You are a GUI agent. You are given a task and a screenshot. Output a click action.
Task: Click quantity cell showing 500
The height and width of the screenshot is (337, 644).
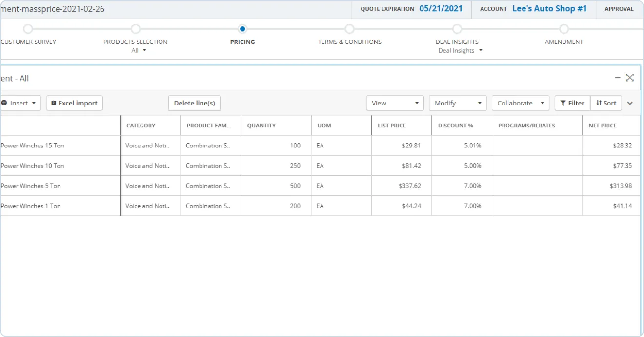click(276, 186)
